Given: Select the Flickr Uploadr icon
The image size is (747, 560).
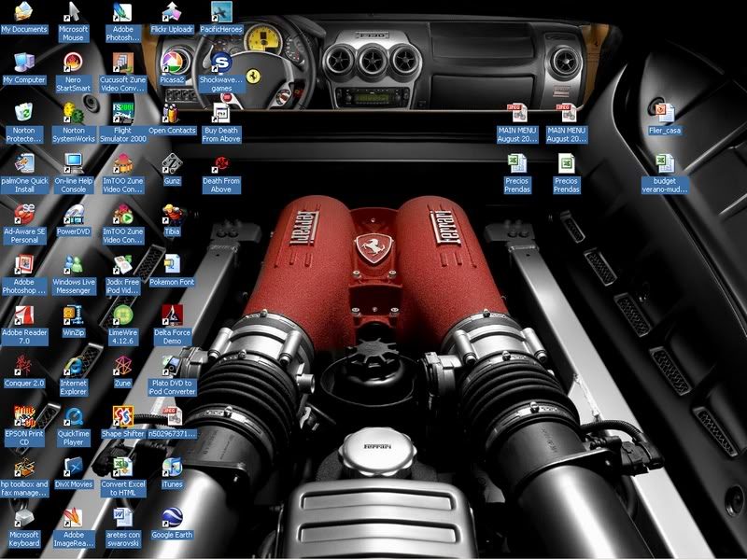Looking at the screenshot, I should click(x=172, y=12).
